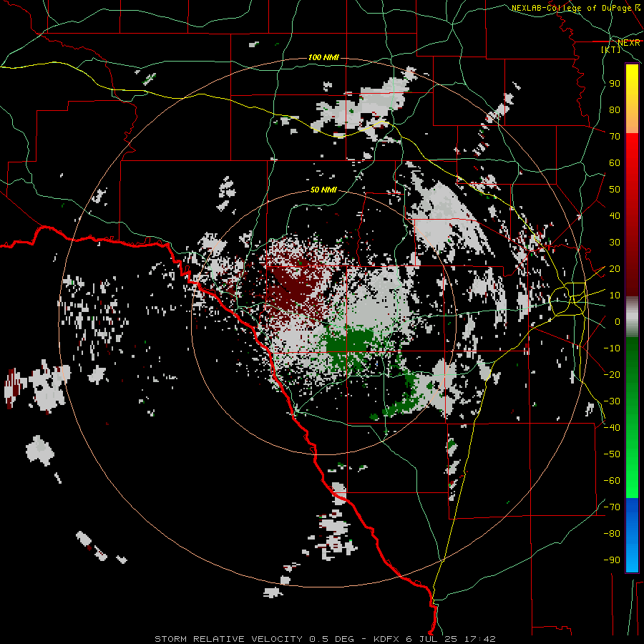Click the -90 value on velocity scale
The height and width of the screenshot is (644, 644).
click(612, 560)
